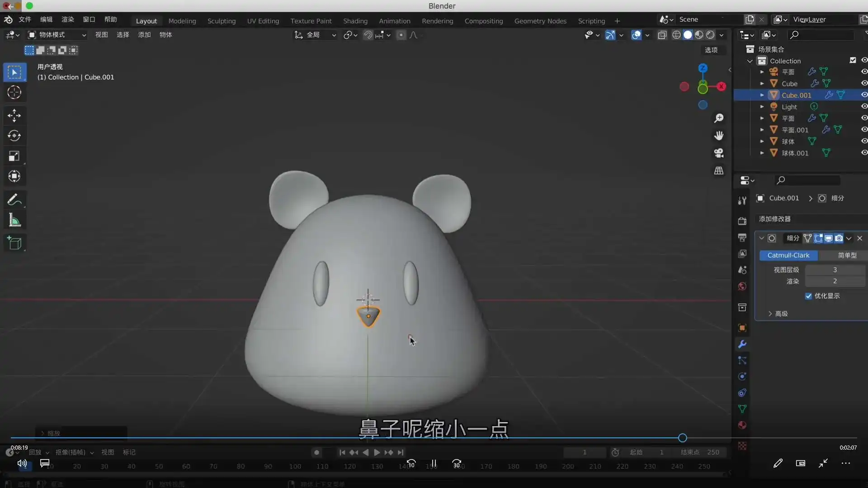Image resolution: width=868 pixels, height=488 pixels.
Task: Open the Material properties tab (sphere icon)
Action: pyautogui.click(x=742, y=425)
